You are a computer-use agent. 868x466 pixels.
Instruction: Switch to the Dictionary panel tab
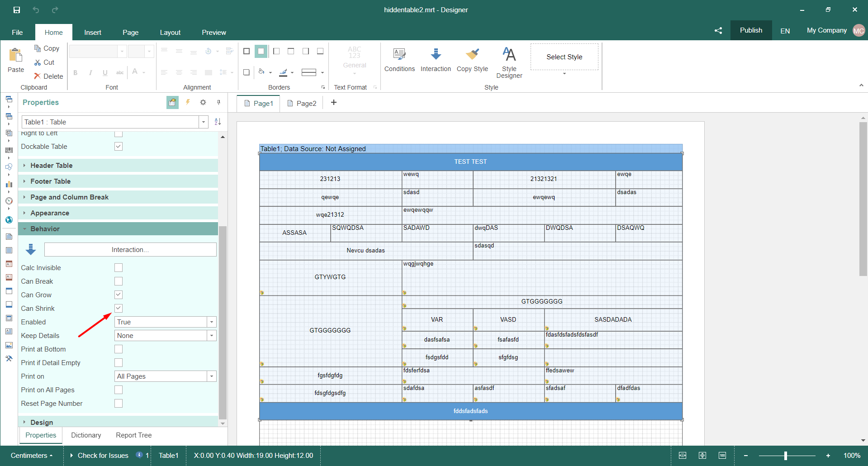pos(86,435)
